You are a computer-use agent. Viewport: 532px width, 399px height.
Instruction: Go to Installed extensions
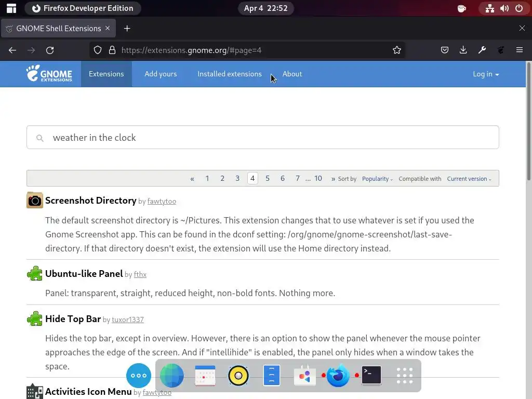coord(230,74)
